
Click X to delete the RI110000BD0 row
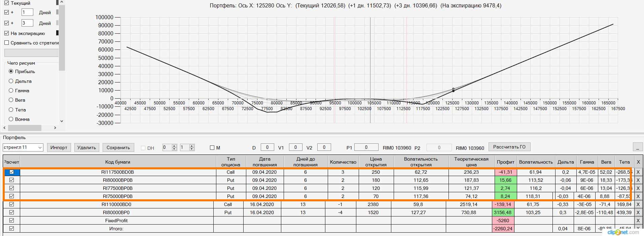[x=638, y=204]
